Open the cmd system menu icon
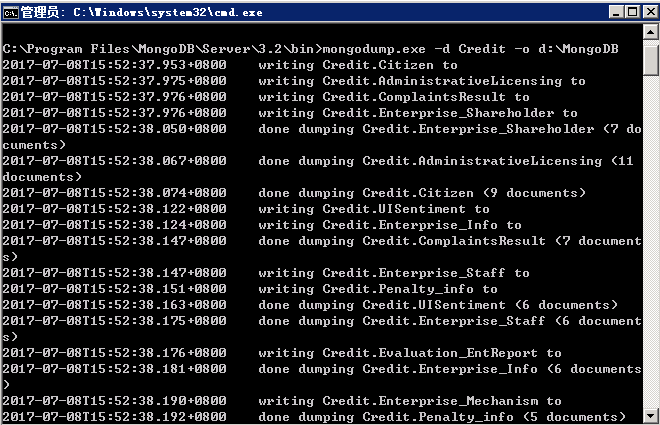 click(x=11, y=11)
